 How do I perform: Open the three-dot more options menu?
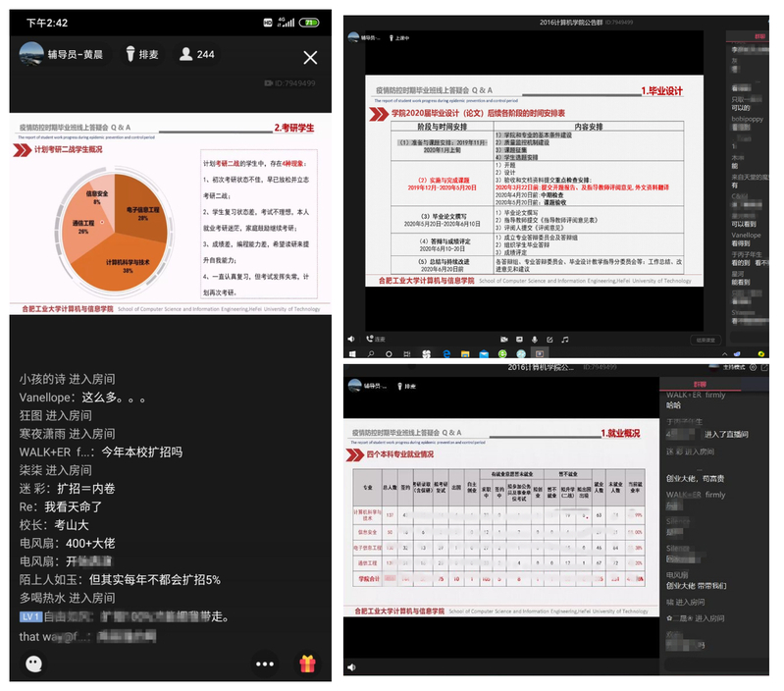pyautogui.click(x=264, y=663)
